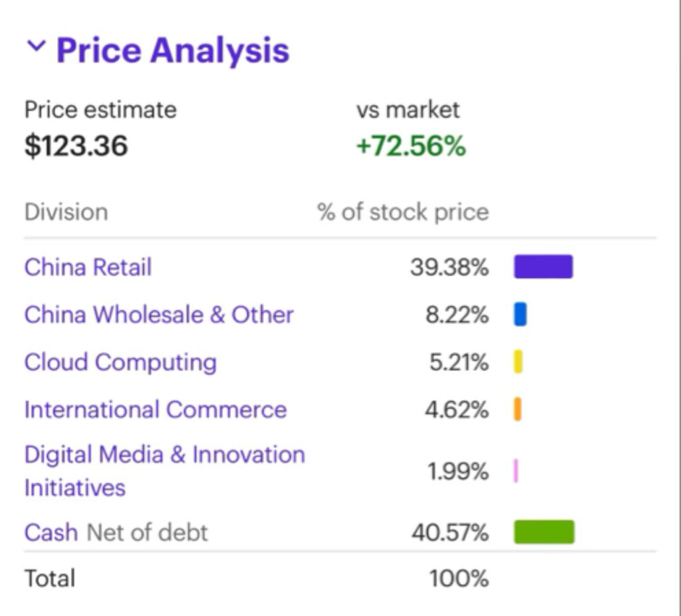The image size is (681, 616).
Task: Click the green Cash bar
Action: [543, 532]
